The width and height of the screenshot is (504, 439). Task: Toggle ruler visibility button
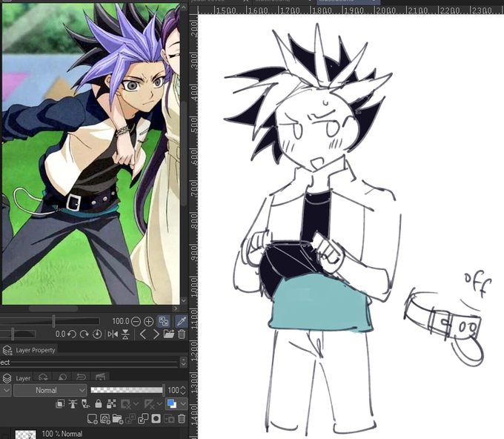click(x=150, y=403)
